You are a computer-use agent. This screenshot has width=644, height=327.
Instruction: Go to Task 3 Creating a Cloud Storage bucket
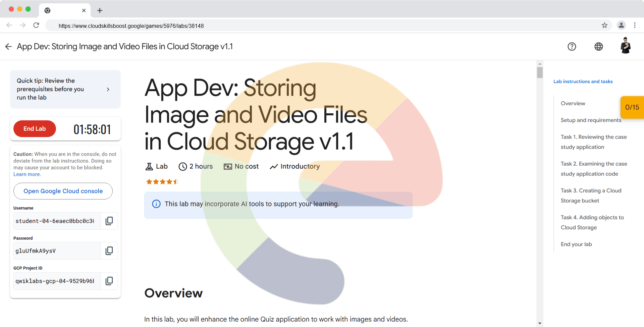point(591,196)
